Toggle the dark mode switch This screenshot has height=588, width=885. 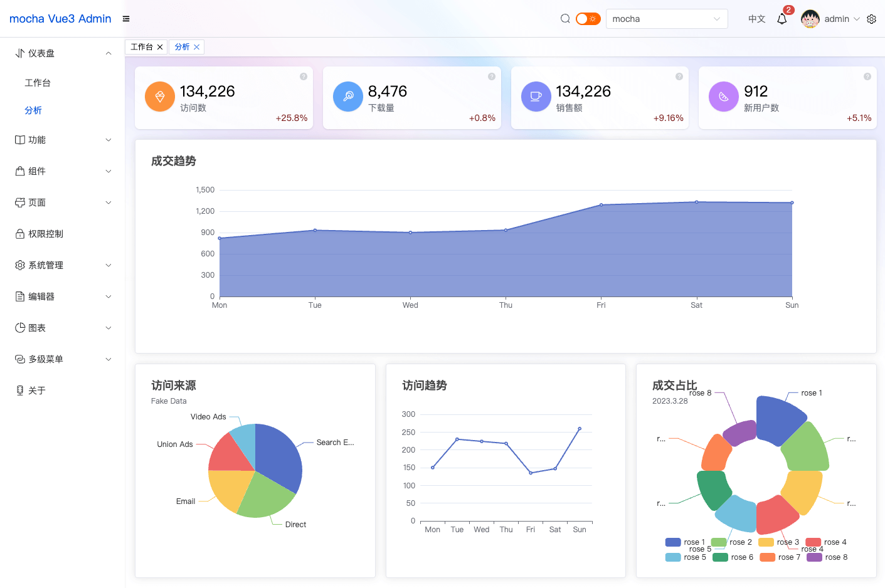(x=588, y=19)
